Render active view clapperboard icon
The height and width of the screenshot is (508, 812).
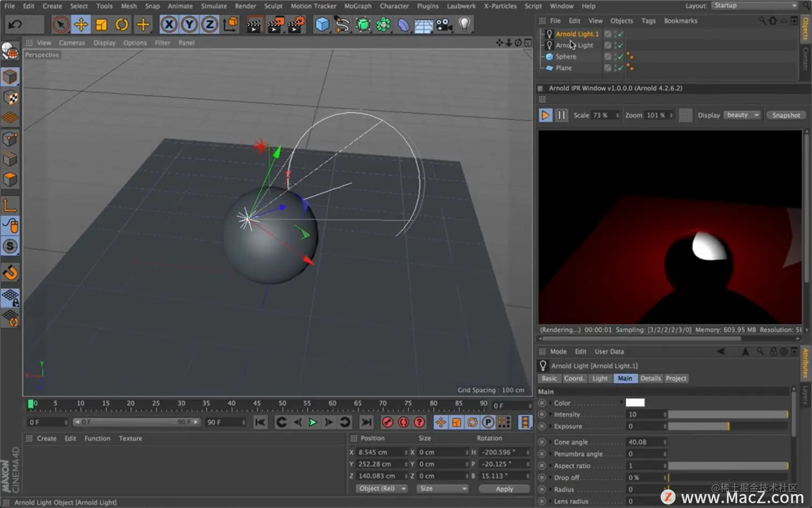[254, 24]
